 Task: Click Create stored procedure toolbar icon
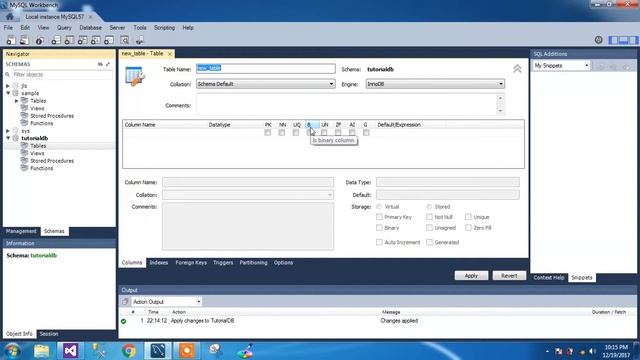coord(96,40)
